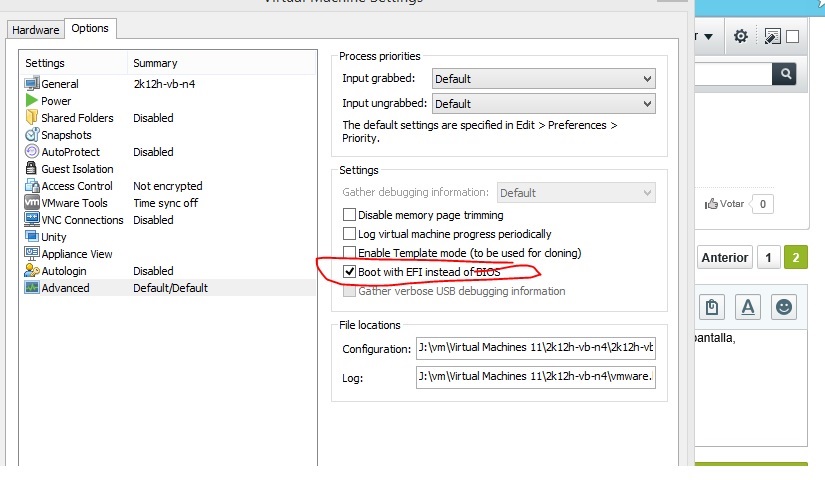The width and height of the screenshot is (825, 480).
Task: Select the Snapshots icon in settings list
Action: tap(31, 135)
